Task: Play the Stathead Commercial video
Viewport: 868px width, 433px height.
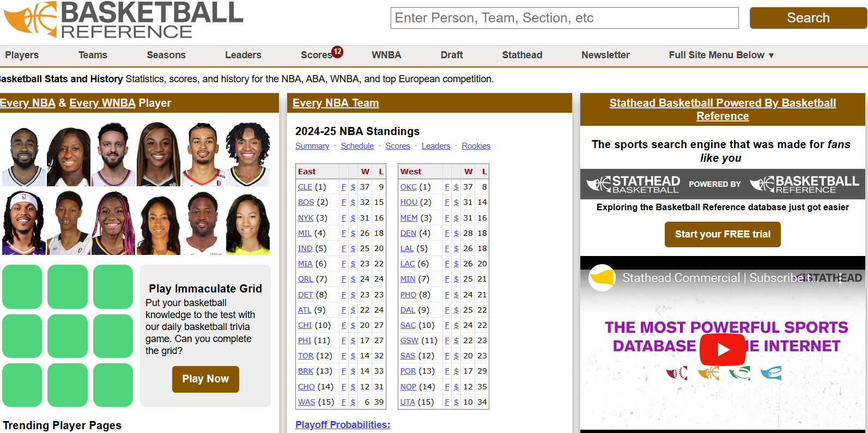Action: (723, 349)
